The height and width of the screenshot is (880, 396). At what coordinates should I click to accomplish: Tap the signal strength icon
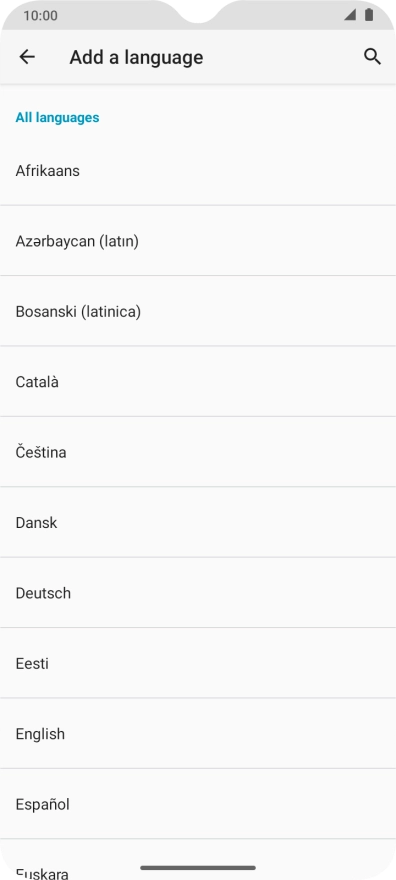(350, 15)
